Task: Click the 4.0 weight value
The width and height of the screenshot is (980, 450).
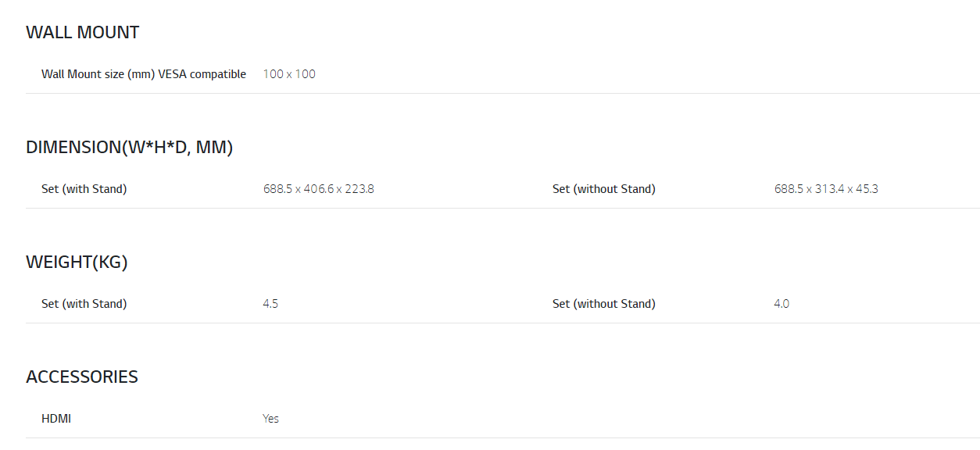Action: (781, 304)
